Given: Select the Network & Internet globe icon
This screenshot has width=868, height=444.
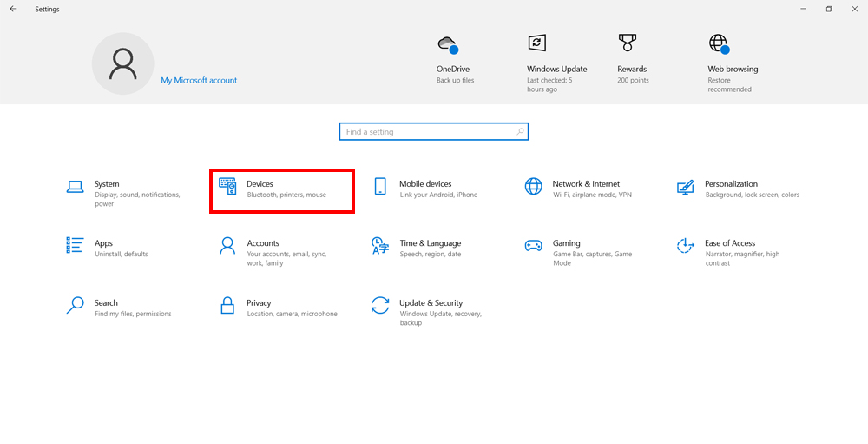Looking at the screenshot, I should [x=533, y=187].
